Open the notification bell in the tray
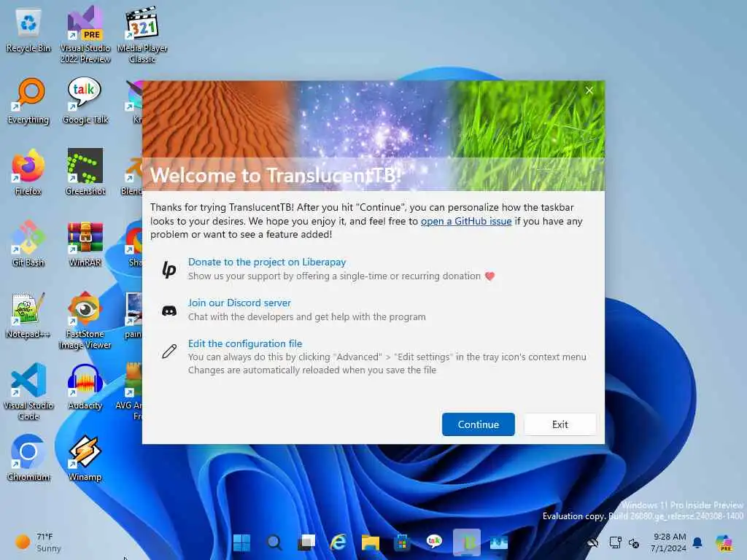Viewport: 747px width, 560px height. pyautogui.click(x=697, y=542)
